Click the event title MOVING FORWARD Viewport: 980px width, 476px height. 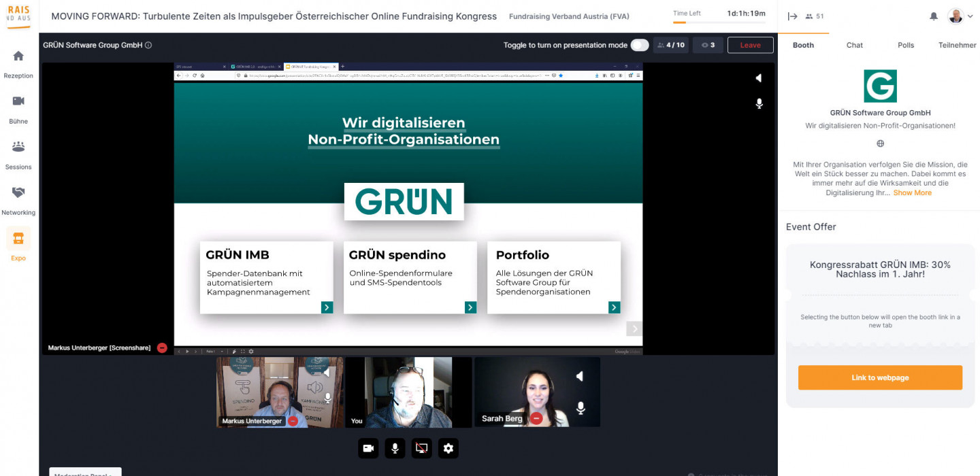tap(274, 16)
